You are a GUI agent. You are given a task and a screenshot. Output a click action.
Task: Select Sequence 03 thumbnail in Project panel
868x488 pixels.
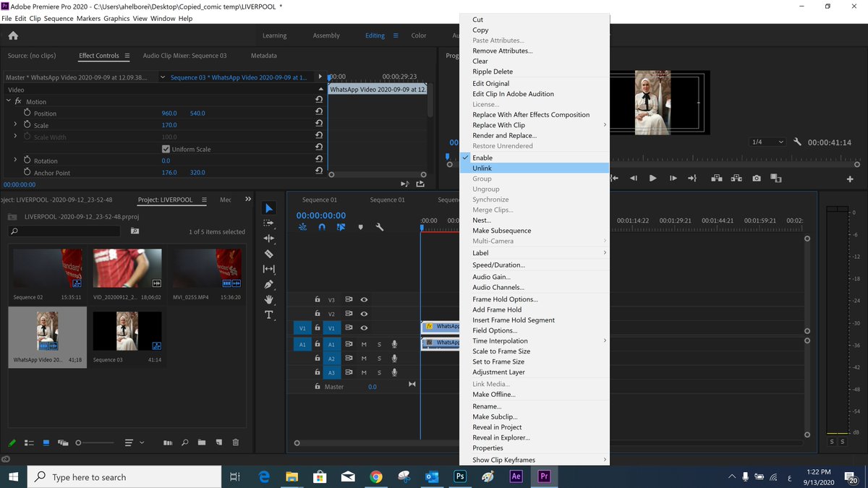click(127, 331)
